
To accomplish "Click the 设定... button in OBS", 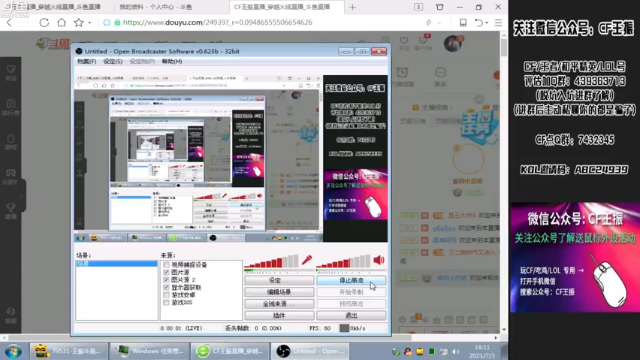I will (x=279, y=280).
